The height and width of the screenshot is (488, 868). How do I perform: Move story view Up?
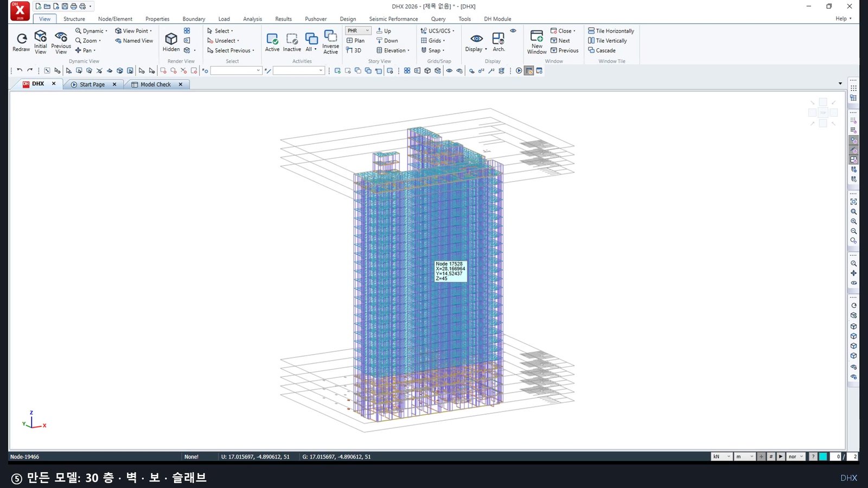pos(384,31)
